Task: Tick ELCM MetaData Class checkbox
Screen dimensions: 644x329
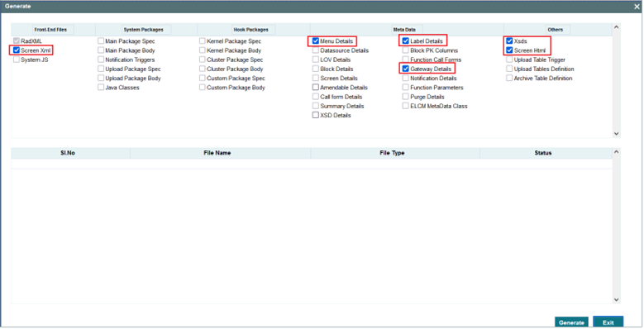Action: coord(405,106)
